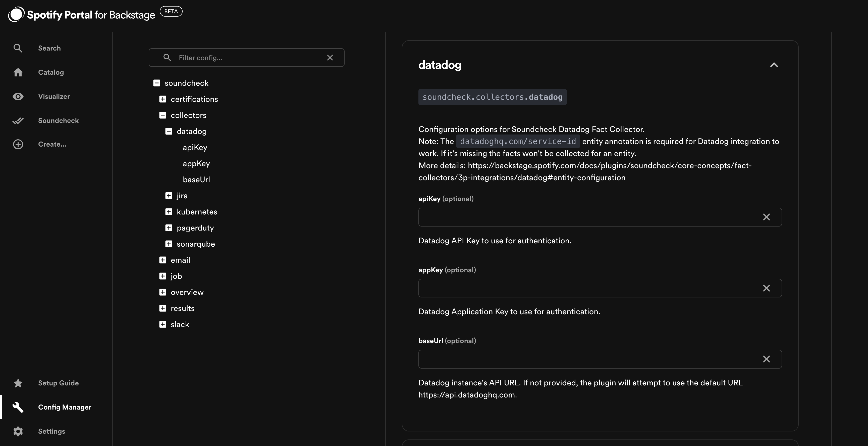Screen dimensions: 868x446
Task: Click the datadog card heading
Action: click(x=440, y=65)
